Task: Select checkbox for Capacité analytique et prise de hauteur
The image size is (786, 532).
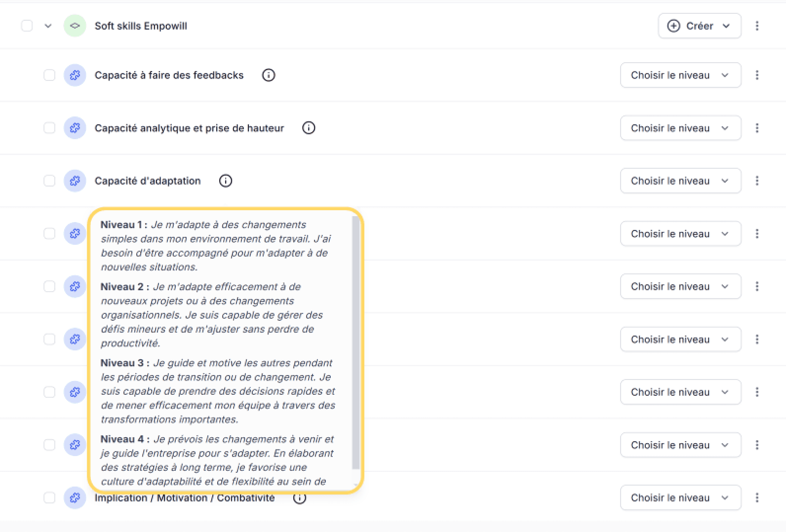Action: point(49,128)
